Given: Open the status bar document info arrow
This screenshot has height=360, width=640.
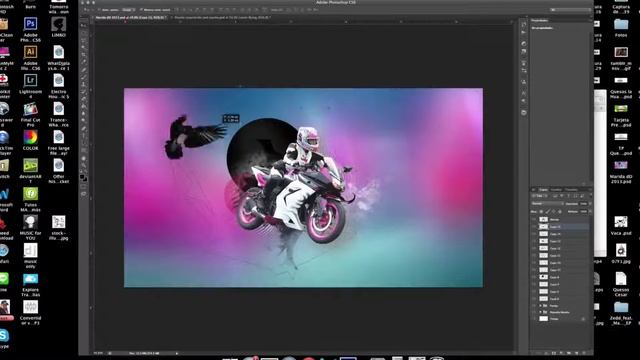Looking at the screenshot, I should (177, 353).
